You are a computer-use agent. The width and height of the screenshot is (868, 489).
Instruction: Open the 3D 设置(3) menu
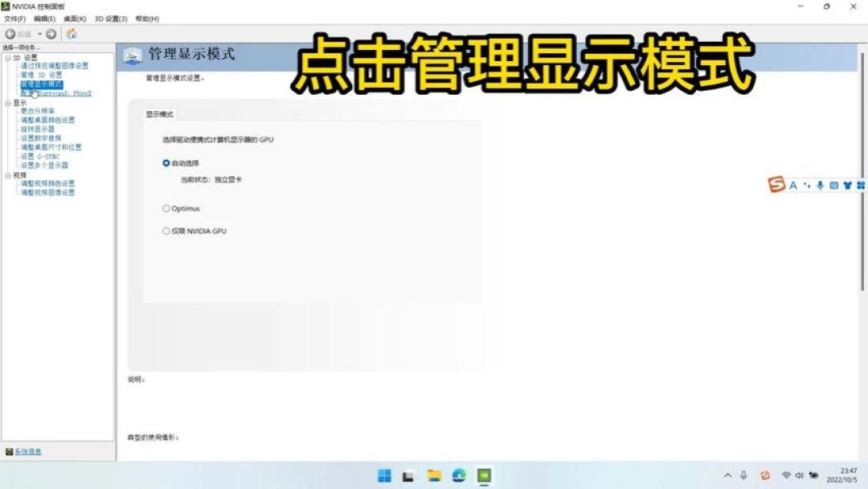point(111,18)
